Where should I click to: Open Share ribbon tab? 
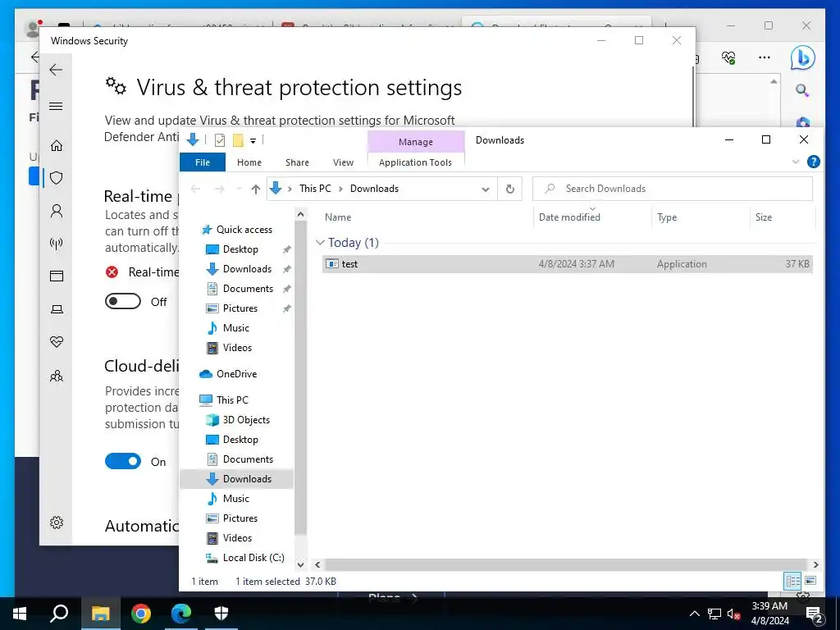tap(297, 162)
